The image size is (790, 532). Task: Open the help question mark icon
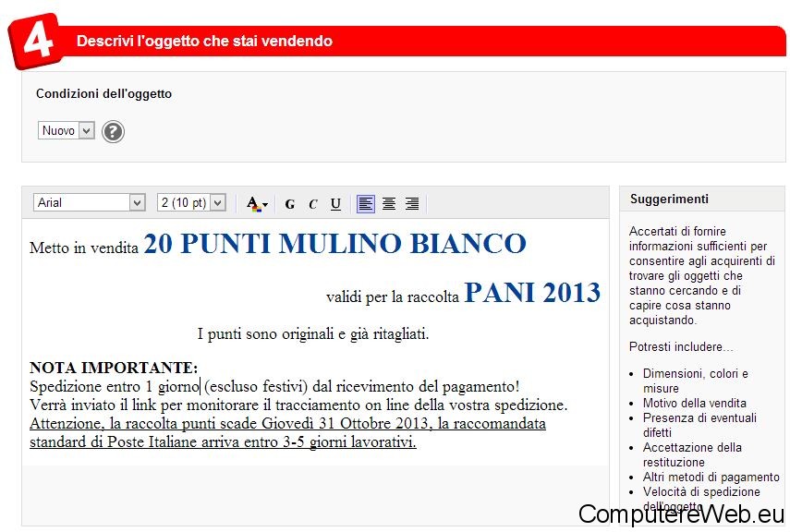113,132
